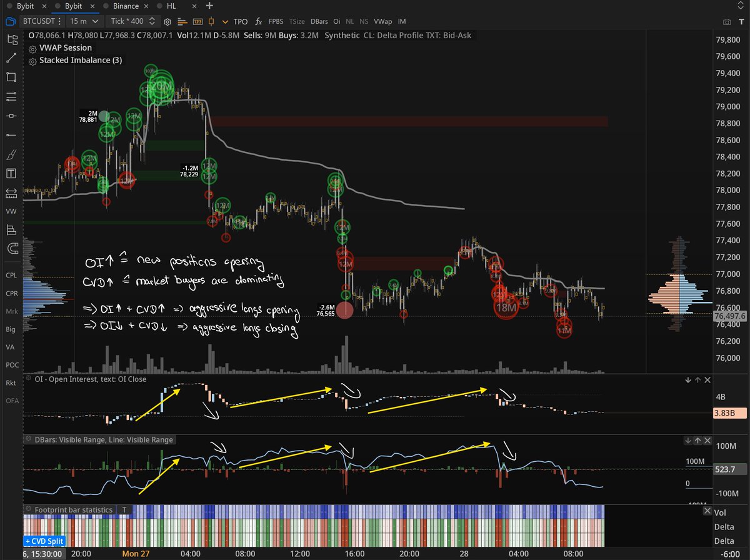
Task: Close the OI Open Interest pane
Action: click(x=707, y=379)
